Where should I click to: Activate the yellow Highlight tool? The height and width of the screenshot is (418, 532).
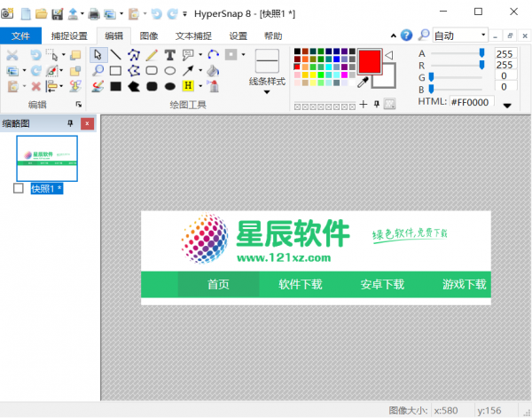[x=188, y=86]
